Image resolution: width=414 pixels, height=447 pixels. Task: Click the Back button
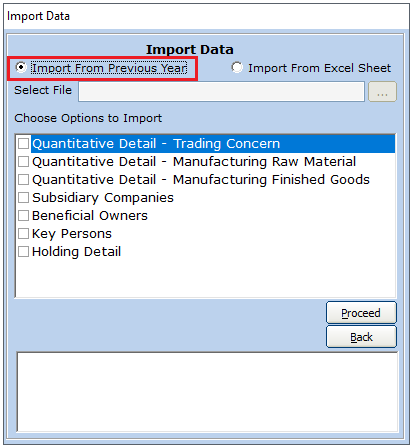point(361,337)
